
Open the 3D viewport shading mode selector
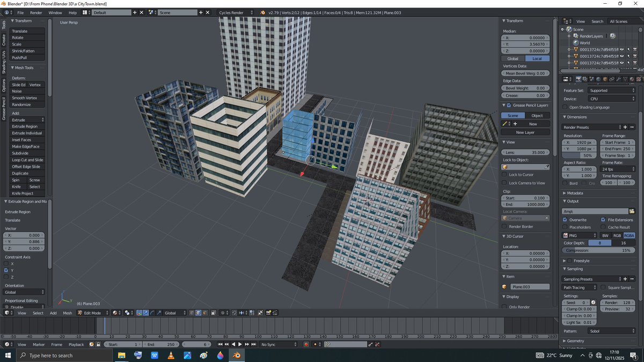pyautogui.click(x=116, y=313)
